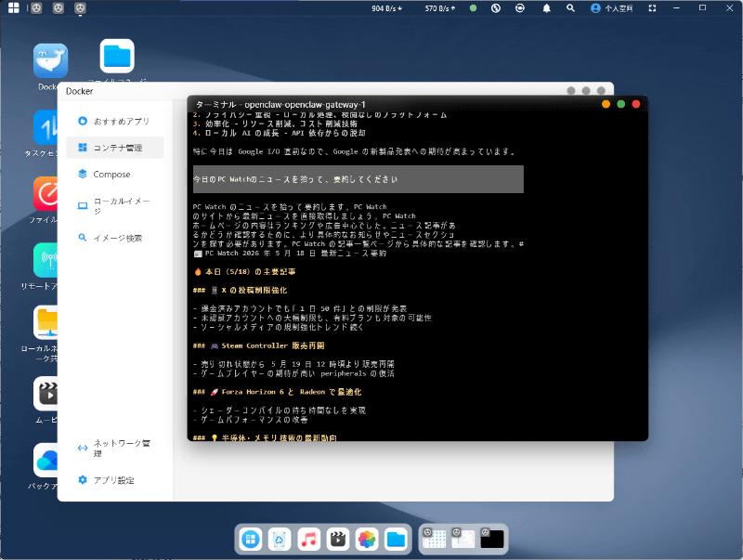Switch to the second window thumbnail in dock
Viewport: 743px width, 560px height.
pyautogui.click(x=463, y=540)
